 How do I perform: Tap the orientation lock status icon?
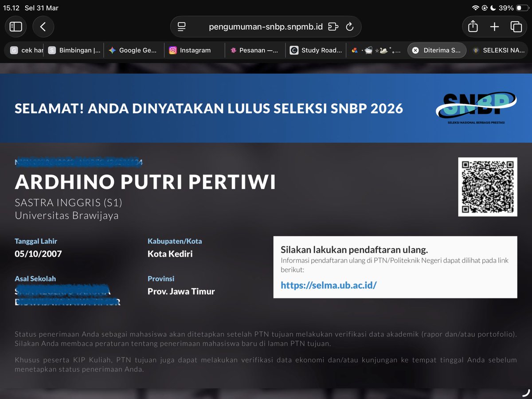click(x=484, y=8)
